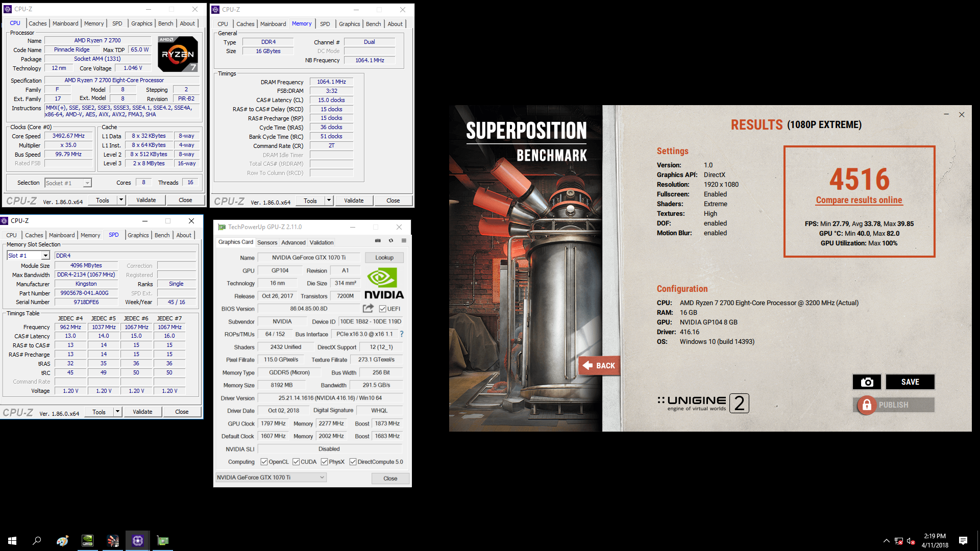Click the Core Speed value 3492.67 MHz
Image resolution: width=980 pixels, height=551 pixels.
(68, 136)
